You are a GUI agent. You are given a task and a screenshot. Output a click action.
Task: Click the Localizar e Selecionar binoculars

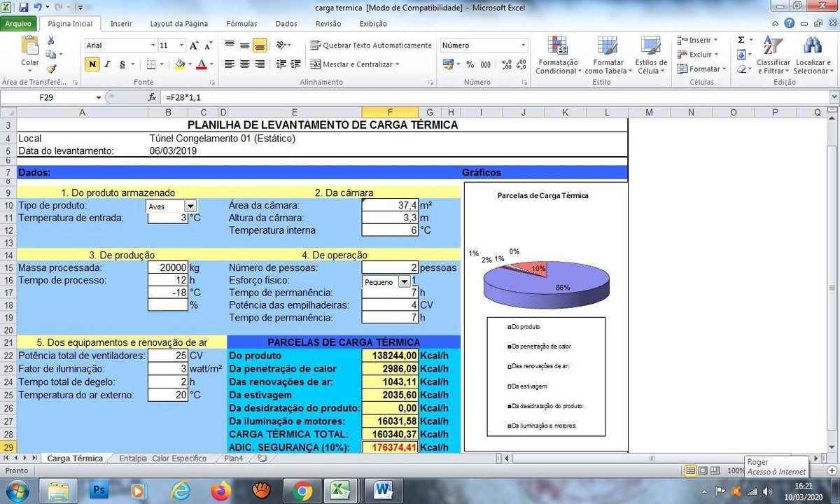click(812, 56)
